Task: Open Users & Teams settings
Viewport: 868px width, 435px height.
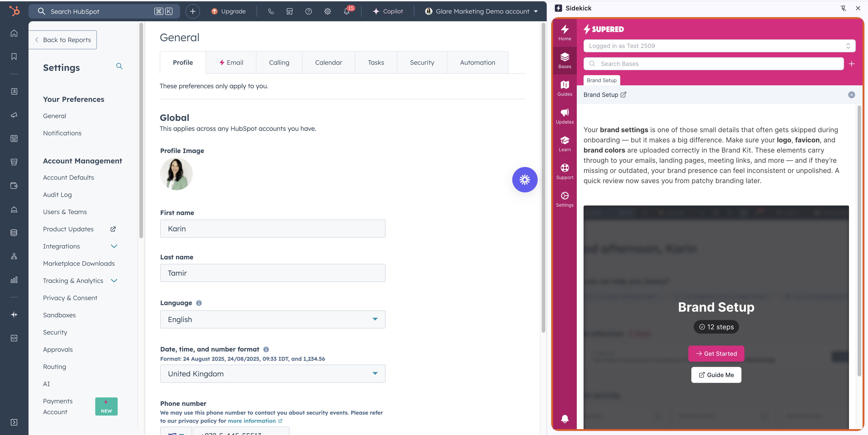Action: [65, 212]
